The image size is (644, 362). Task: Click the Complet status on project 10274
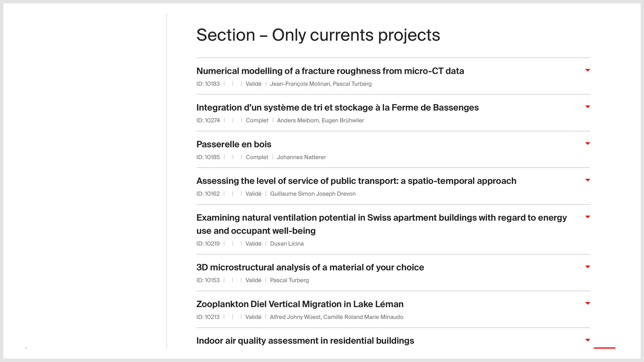tap(257, 120)
